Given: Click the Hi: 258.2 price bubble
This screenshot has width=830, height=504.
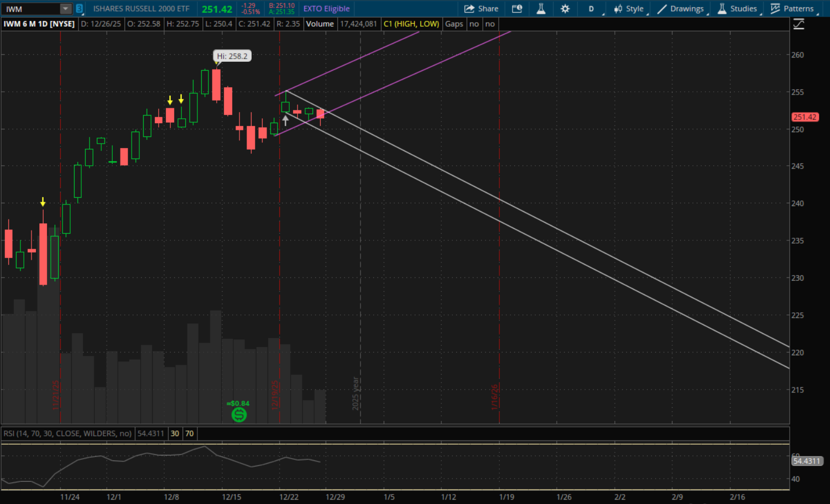Looking at the screenshot, I should (232, 56).
